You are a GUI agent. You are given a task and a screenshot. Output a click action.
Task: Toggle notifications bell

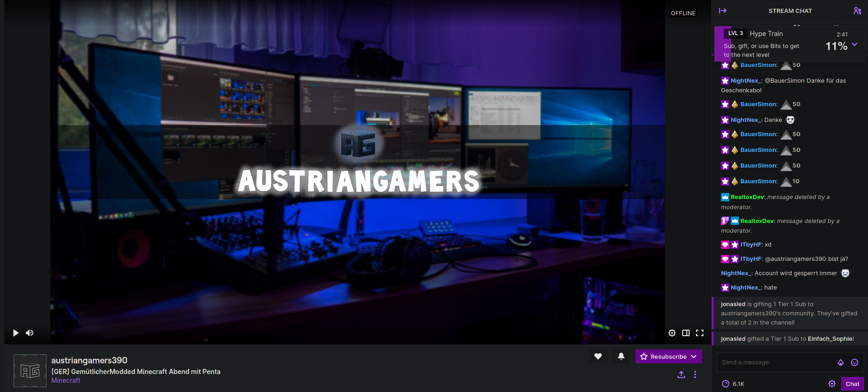(621, 356)
